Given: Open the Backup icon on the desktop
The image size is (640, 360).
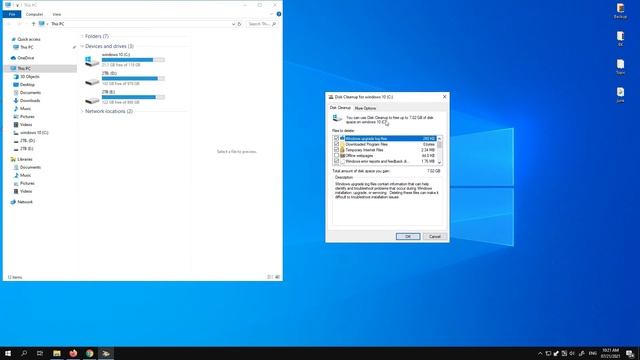Looking at the screenshot, I should click(620, 11).
